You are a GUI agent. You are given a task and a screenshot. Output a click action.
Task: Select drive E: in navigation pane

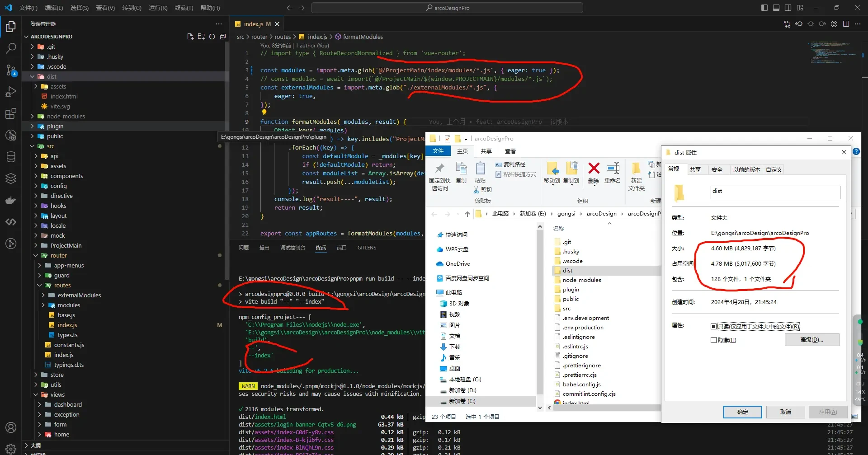point(462,401)
